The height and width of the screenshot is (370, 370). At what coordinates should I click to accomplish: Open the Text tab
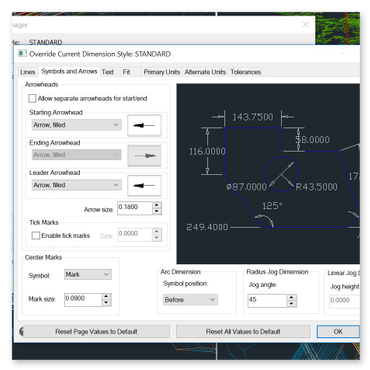pos(108,72)
